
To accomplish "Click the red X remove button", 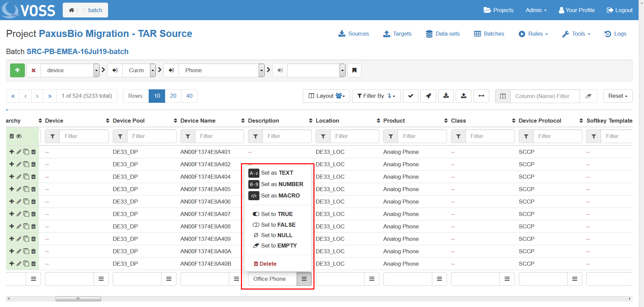I will (34, 70).
